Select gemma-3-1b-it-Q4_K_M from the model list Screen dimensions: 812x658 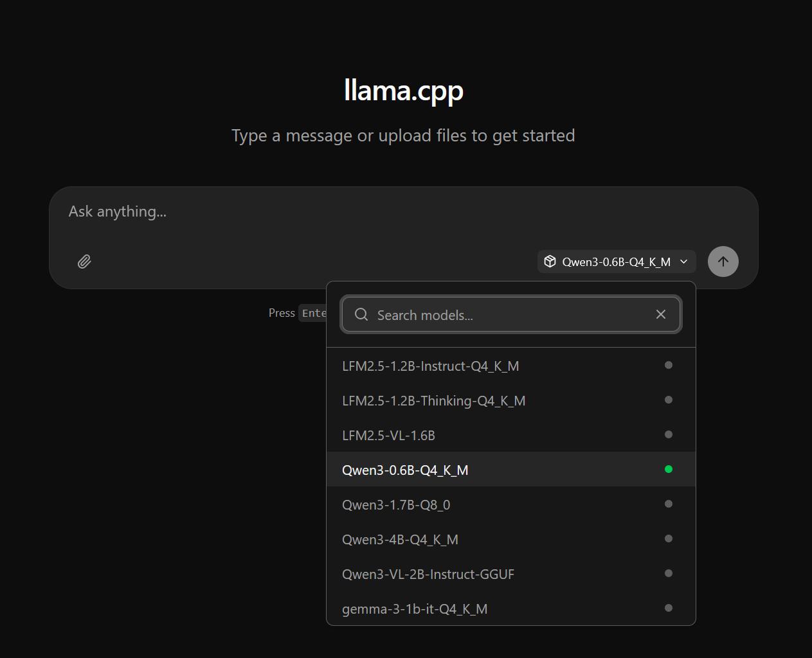pyautogui.click(x=415, y=609)
